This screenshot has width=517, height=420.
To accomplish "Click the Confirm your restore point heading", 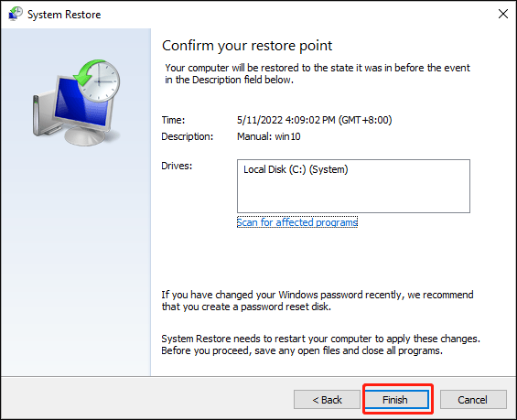I will tap(247, 46).
